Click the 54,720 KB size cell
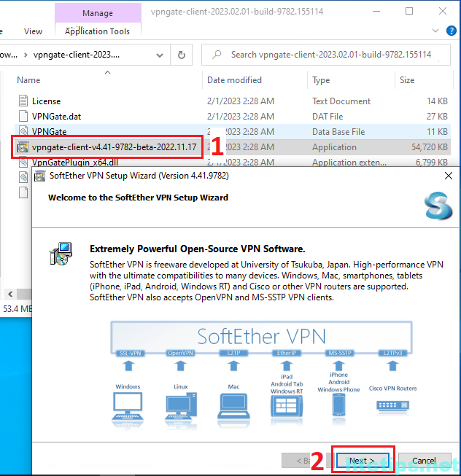461x476 pixels. click(x=430, y=147)
